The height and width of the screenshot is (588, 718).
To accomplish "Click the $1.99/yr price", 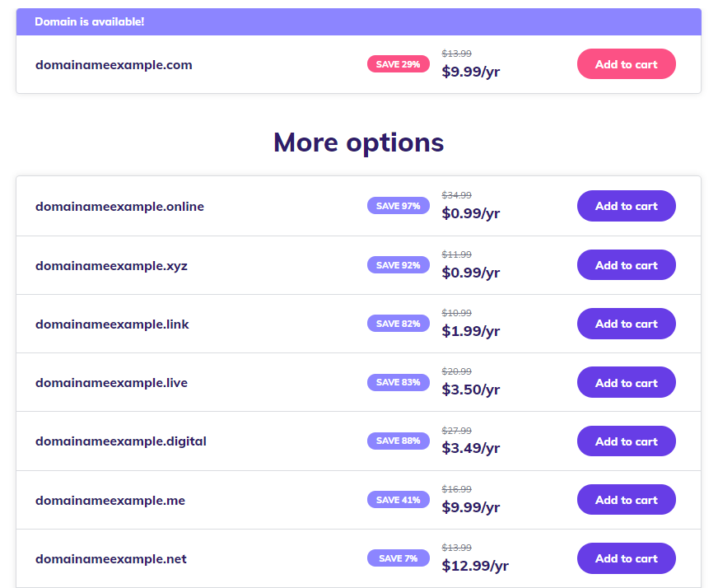I will click(x=470, y=331).
